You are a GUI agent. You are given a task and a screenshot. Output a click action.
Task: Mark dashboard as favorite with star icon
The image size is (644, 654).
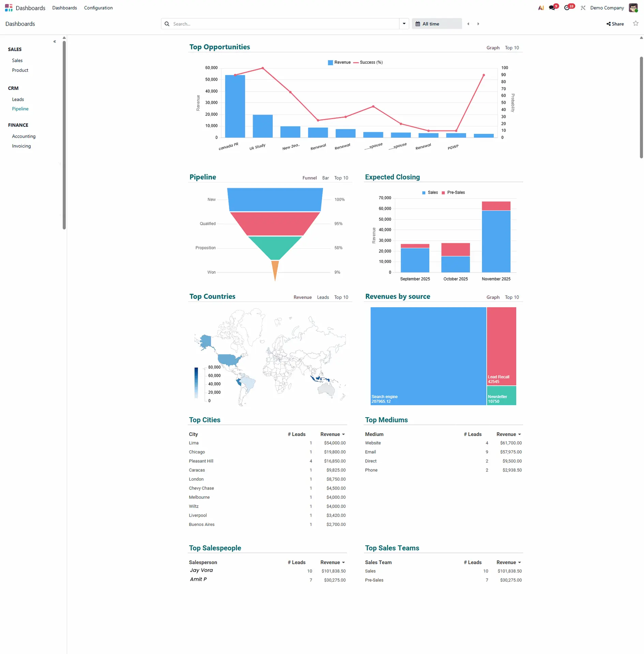635,24
